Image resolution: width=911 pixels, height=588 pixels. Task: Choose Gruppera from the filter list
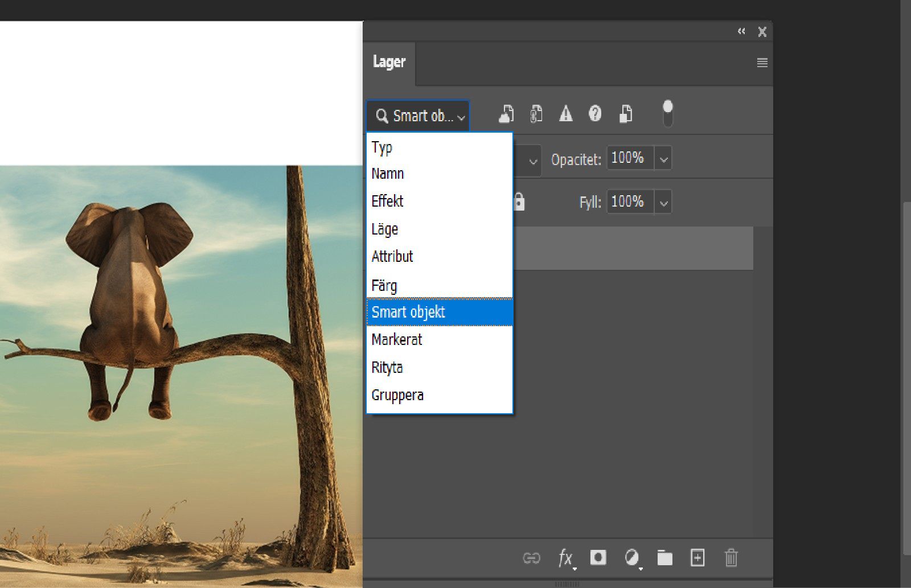(397, 394)
